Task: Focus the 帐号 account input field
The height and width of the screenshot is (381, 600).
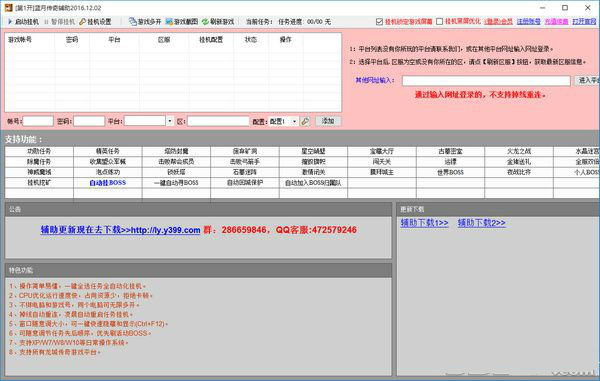Action: (x=38, y=121)
